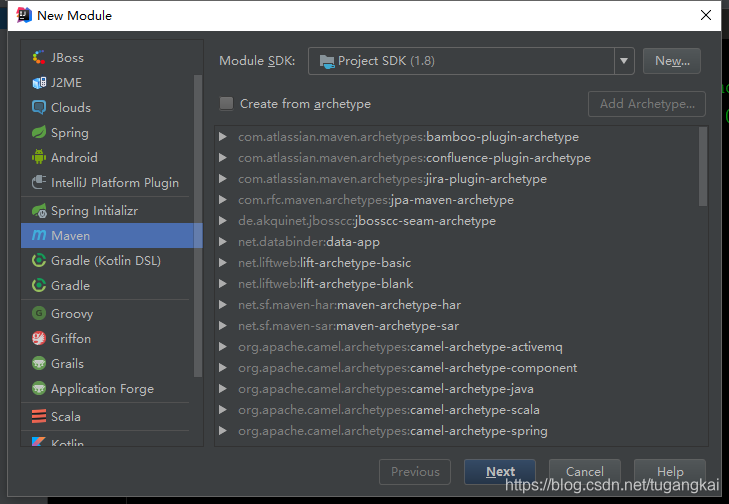Click the Cancel button
Image resolution: width=729 pixels, height=504 pixels.
pyautogui.click(x=584, y=471)
